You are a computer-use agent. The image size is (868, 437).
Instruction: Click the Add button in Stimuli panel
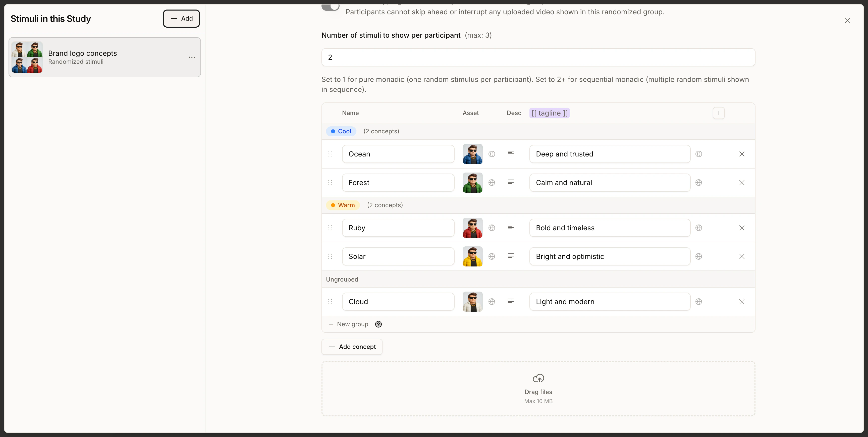[x=181, y=19]
